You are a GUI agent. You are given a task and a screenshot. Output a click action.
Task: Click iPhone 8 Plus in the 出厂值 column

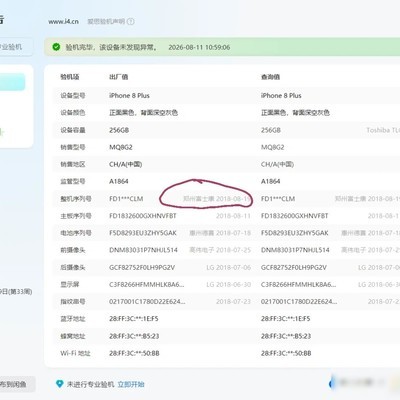(129, 96)
